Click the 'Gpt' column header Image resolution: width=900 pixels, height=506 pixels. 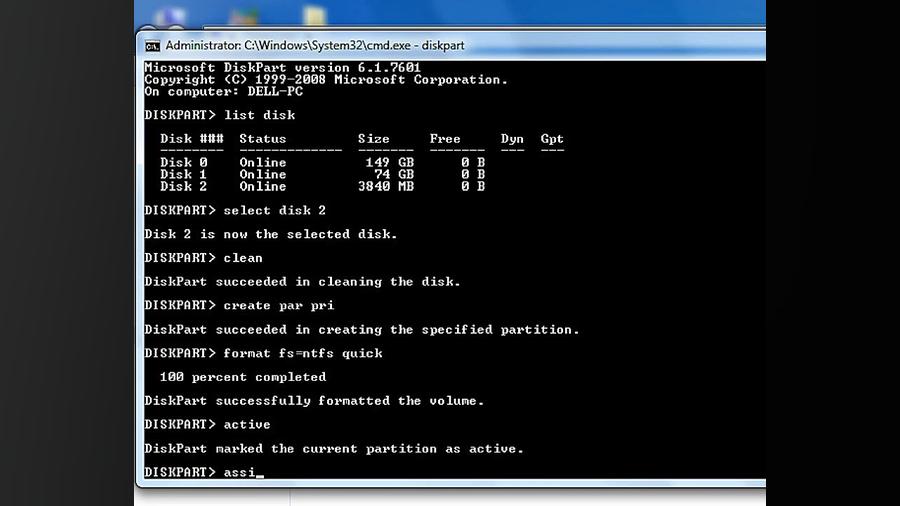click(552, 139)
